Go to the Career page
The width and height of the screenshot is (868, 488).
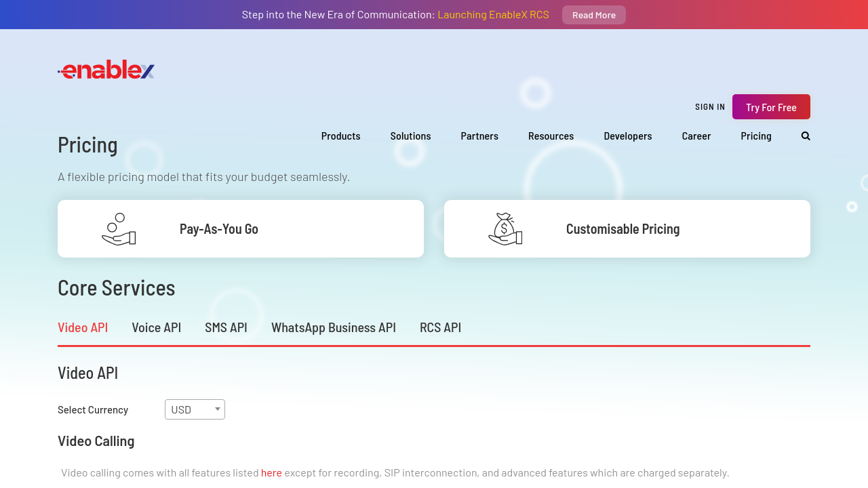point(696,136)
